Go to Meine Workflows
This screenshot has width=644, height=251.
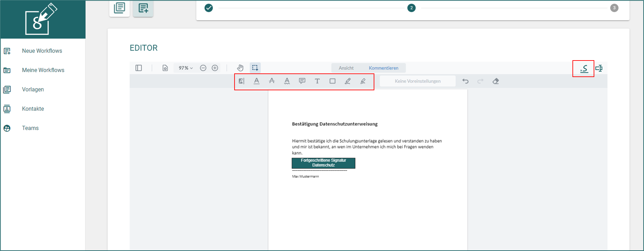(43, 70)
